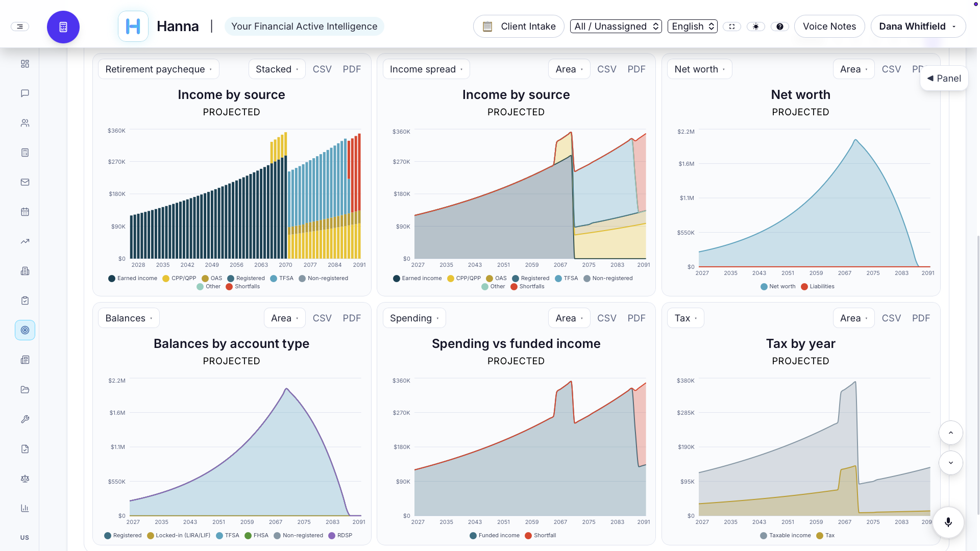Open Voice Notes
The width and height of the screenshot is (980, 551).
829,27
